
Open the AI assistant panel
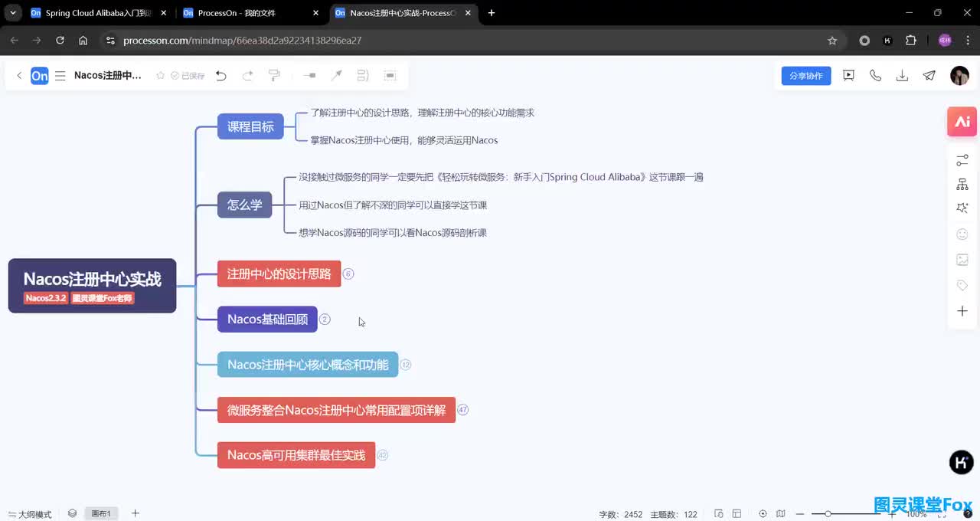point(962,122)
